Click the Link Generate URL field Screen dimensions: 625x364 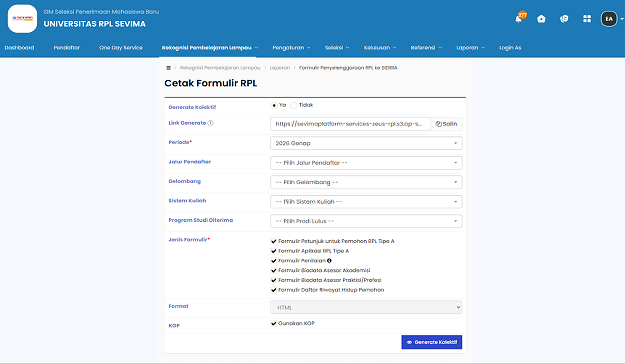click(350, 124)
